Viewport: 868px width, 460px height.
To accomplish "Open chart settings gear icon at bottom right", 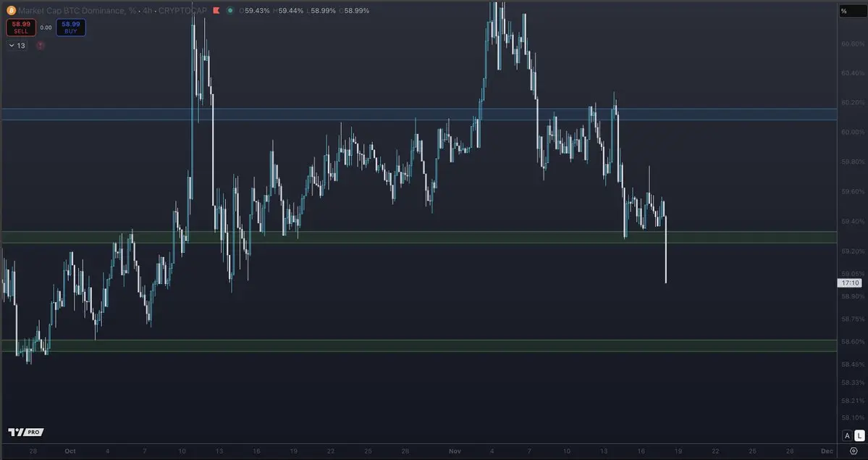I will pyautogui.click(x=854, y=451).
